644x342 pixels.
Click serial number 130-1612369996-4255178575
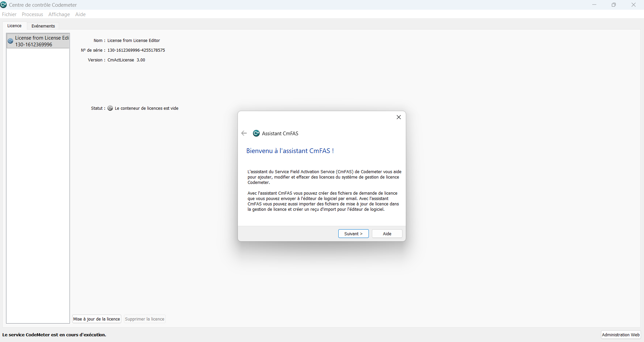coord(136,50)
